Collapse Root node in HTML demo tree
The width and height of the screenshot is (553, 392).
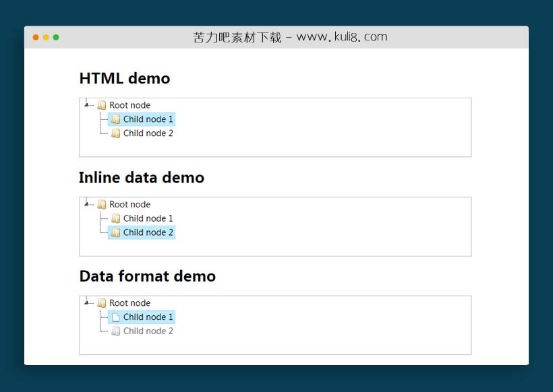86,105
